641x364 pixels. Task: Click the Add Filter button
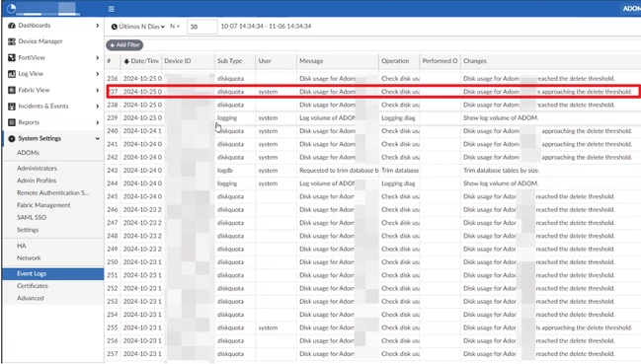tap(124, 45)
